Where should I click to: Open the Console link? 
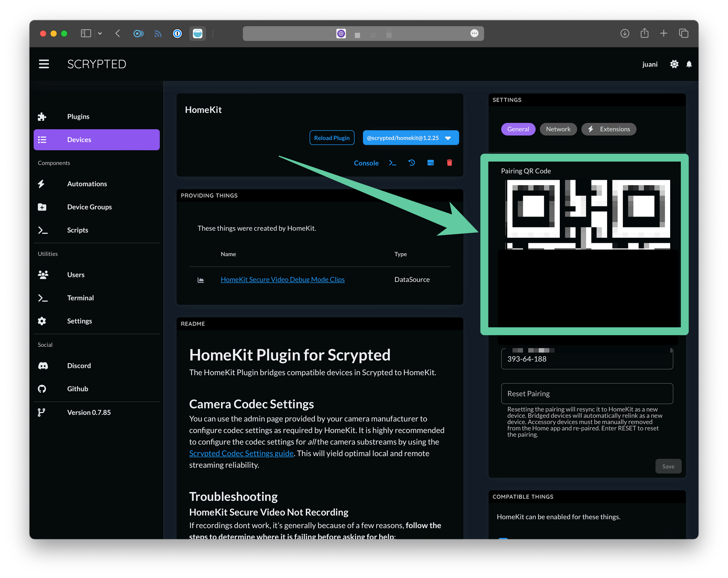pyautogui.click(x=366, y=163)
